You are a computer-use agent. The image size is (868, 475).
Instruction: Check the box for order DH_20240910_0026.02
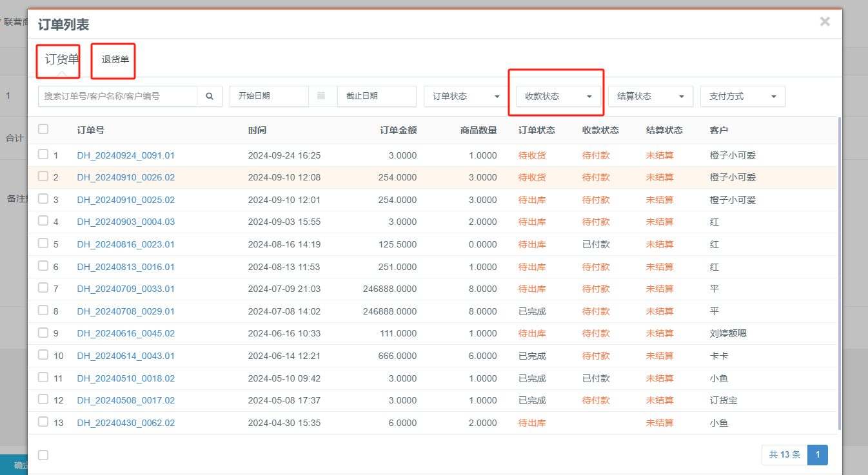coord(43,177)
